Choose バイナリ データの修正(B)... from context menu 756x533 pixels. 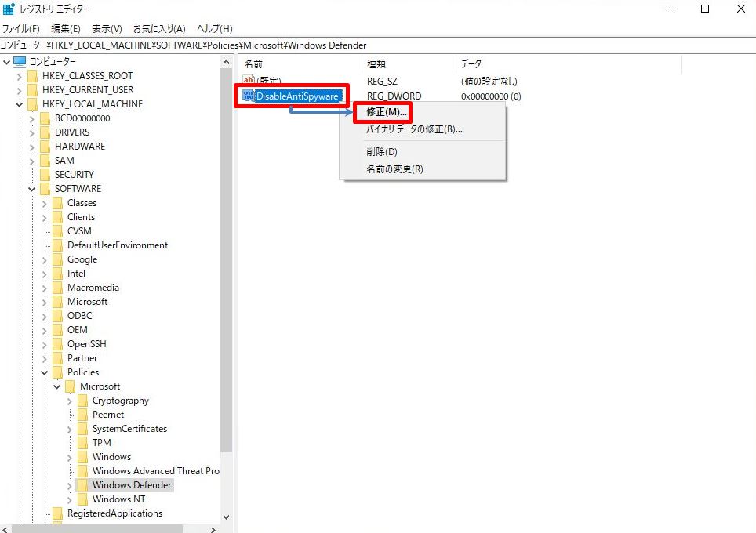(x=413, y=129)
